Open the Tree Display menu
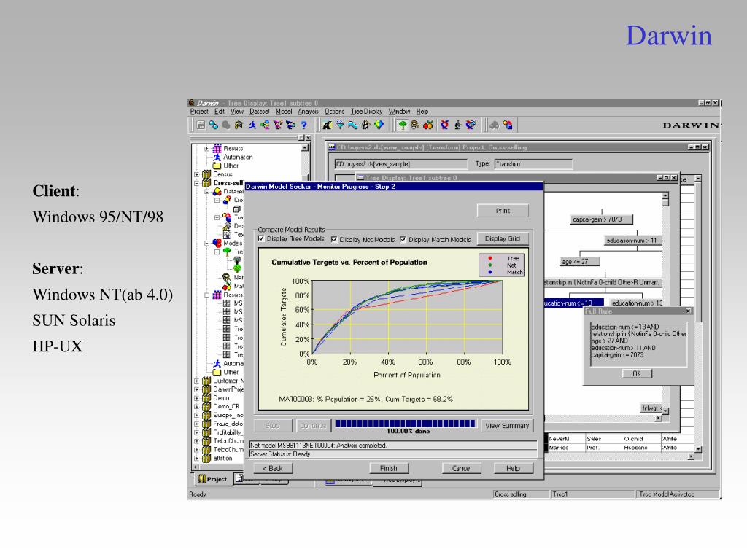The width and height of the screenshot is (747, 560). point(366,112)
